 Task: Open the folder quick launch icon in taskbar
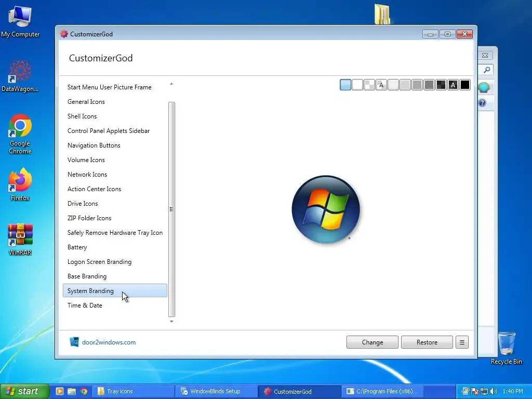(72, 391)
